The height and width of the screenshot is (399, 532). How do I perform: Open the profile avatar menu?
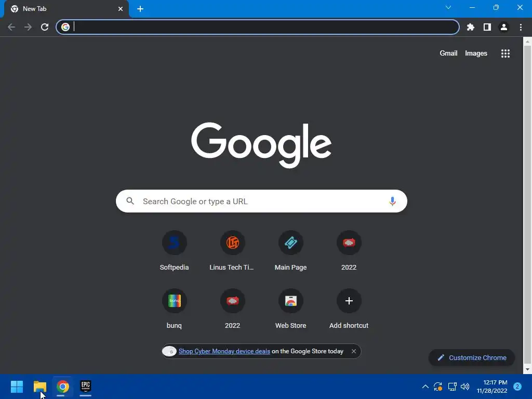504,27
